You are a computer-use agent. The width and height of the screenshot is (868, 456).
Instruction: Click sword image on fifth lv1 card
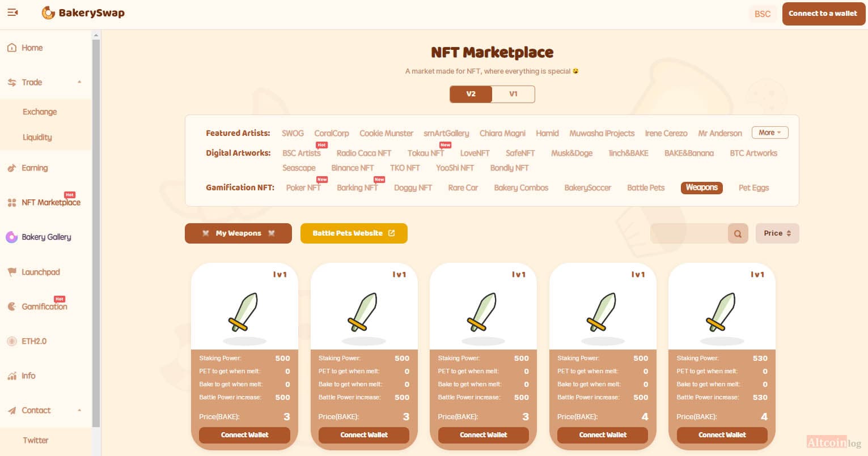click(722, 312)
